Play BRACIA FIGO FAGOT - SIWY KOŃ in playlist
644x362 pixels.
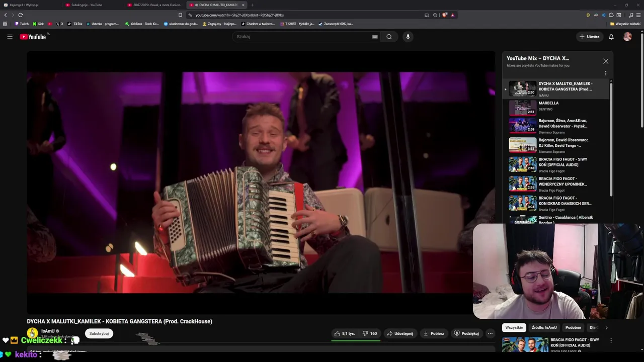click(556, 165)
